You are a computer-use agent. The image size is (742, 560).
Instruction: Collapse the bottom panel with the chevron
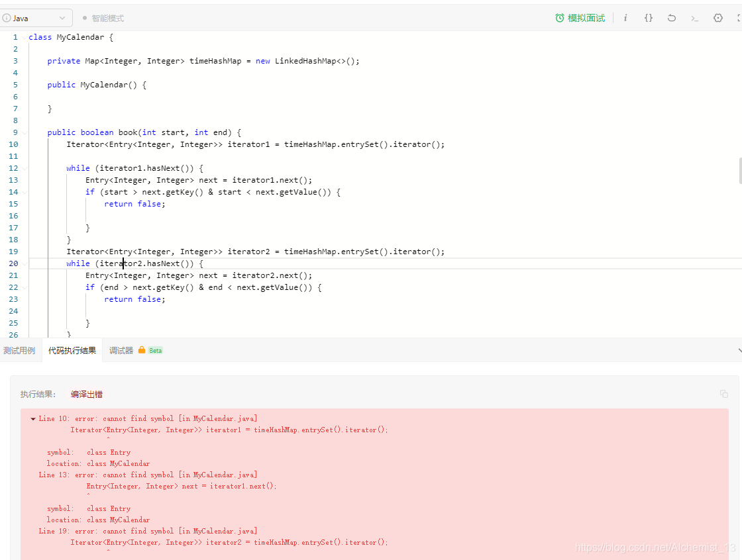pos(739,350)
